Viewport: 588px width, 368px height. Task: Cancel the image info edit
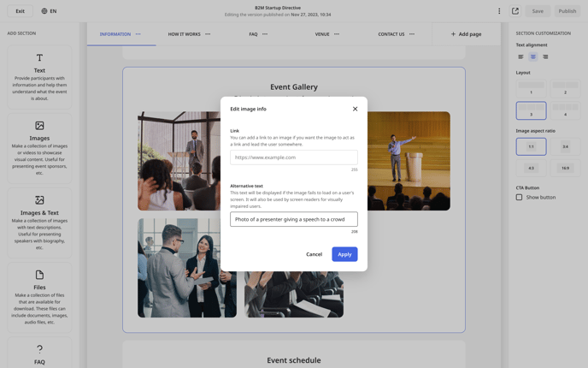coord(314,254)
